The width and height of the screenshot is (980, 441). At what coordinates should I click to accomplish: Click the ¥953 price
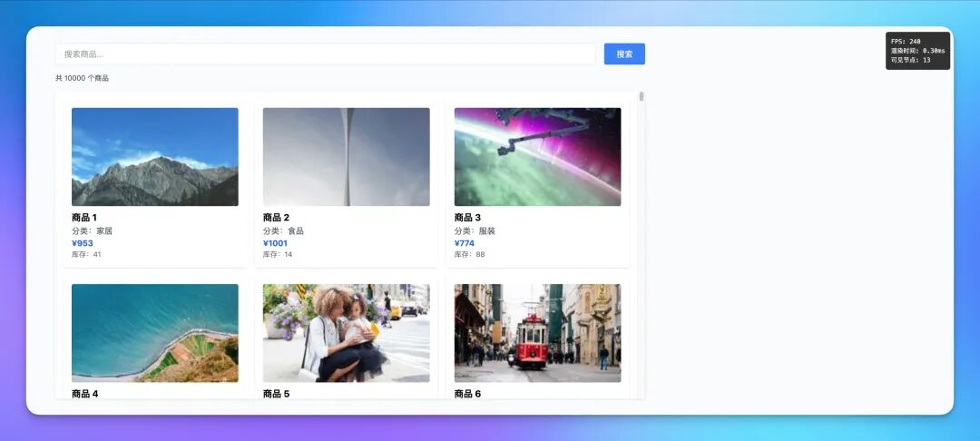pyautogui.click(x=83, y=243)
